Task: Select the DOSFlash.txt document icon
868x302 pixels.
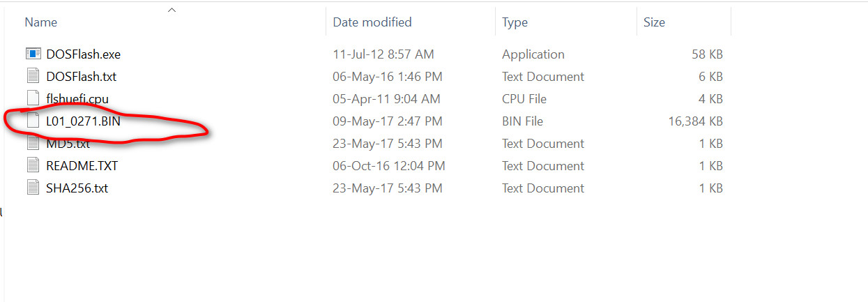Action: tap(33, 77)
